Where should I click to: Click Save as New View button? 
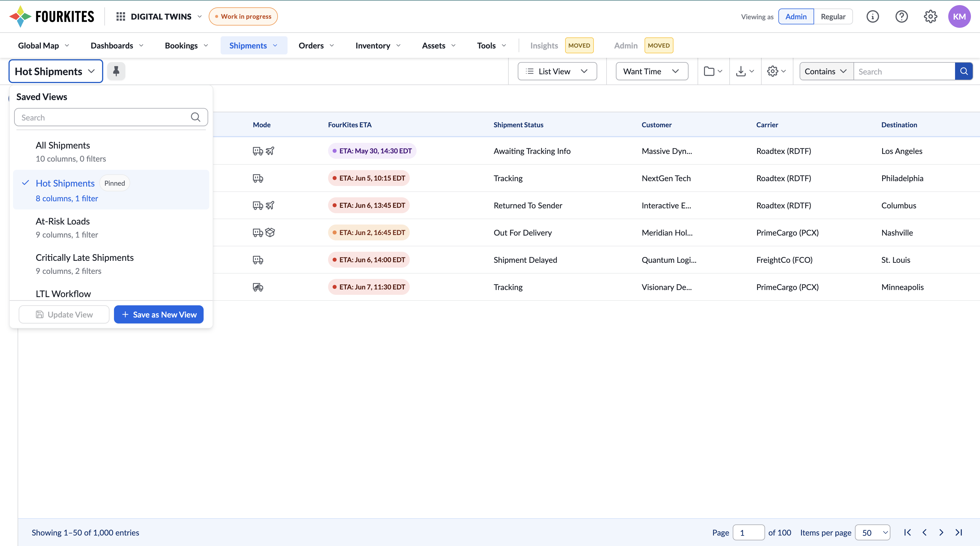(159, 314)
